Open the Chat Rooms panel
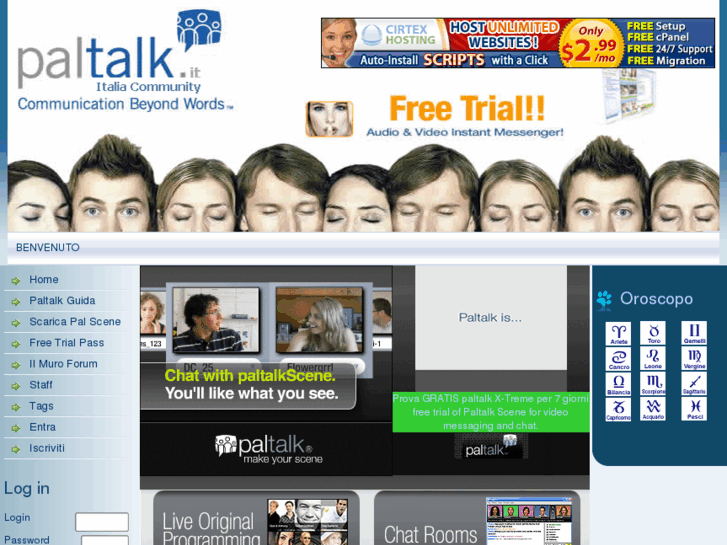This screenshot has width=727, height=545. [477, 518]
